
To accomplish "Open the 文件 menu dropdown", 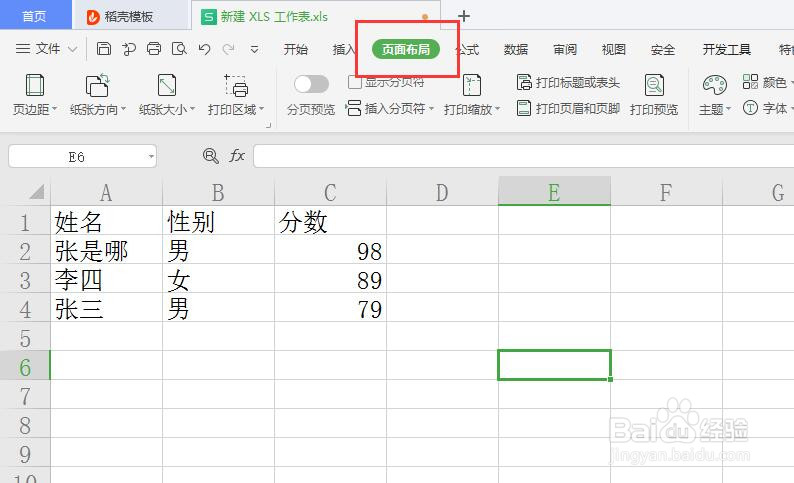I will coord(46,49).
